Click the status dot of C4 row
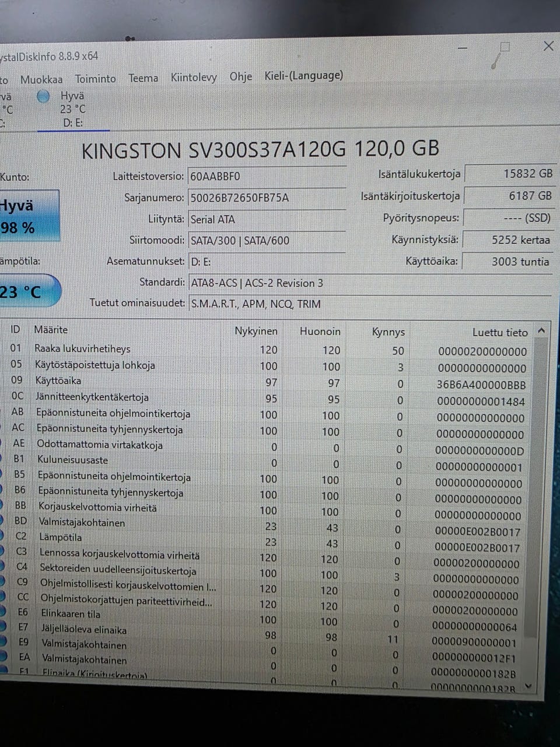This screenshot has width=560, height=747. tap(2, 567)
